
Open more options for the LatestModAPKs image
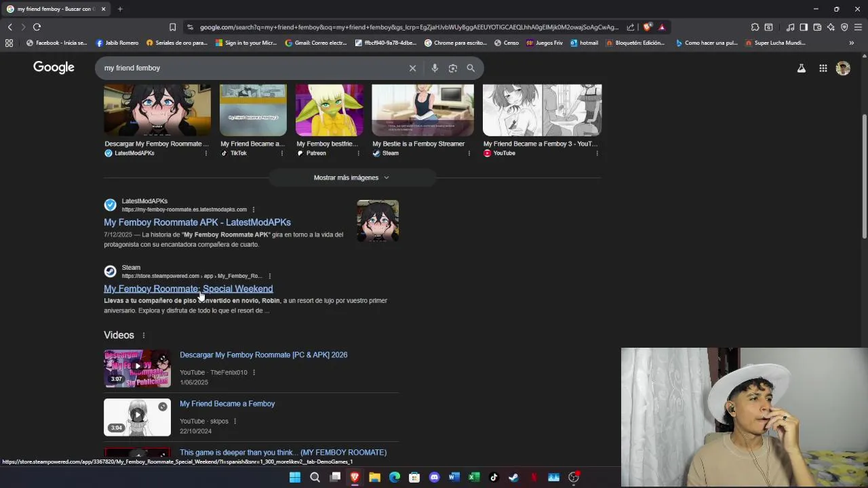206,153
